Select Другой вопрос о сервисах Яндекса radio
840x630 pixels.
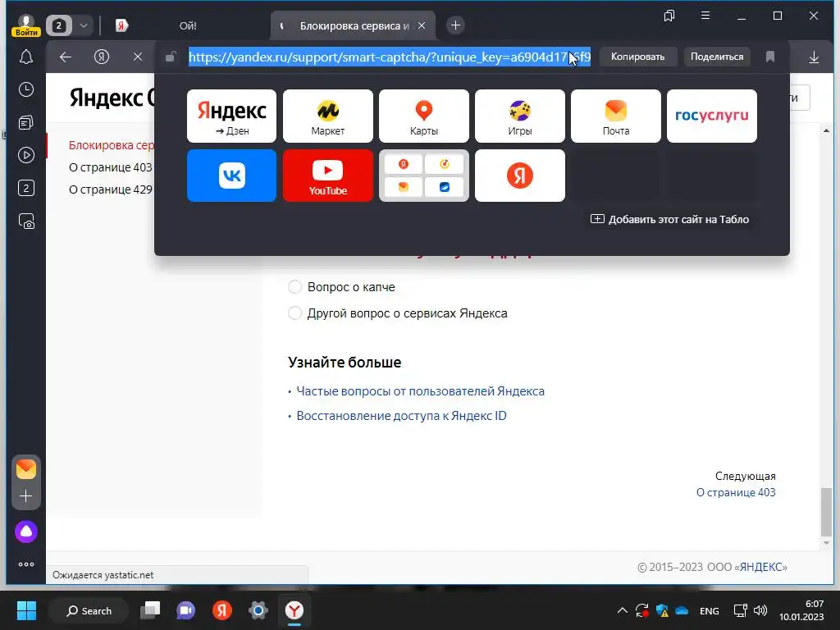tap(295, 313)
